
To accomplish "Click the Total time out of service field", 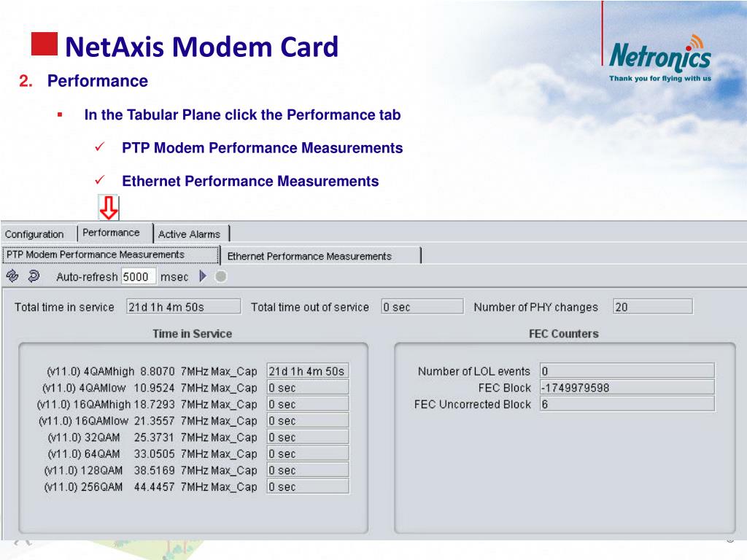I will click(x=422, y=307).
